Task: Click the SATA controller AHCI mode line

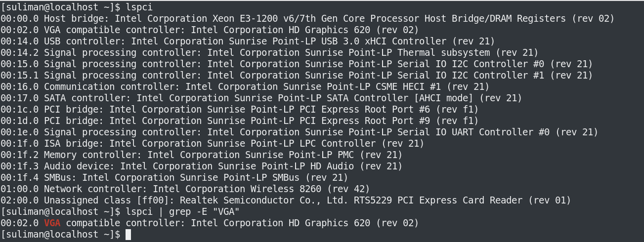Action: pyautogui.click(x=261, y=98)
